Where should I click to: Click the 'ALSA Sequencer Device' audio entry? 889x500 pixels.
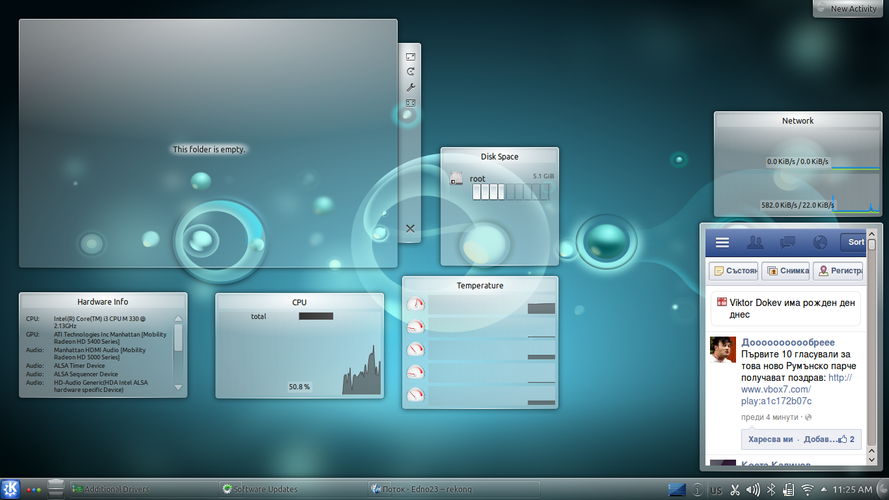86,374
